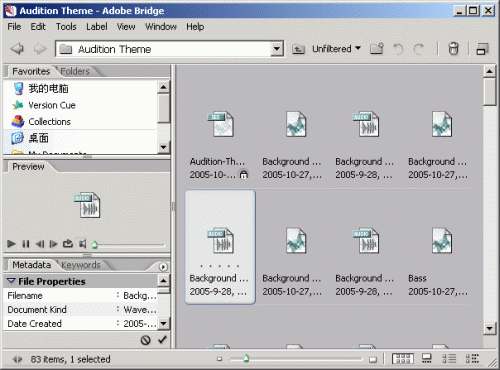This screenshot has width=500, height=370.
Task: Switch to Filmstrip view
Action: 426,358
